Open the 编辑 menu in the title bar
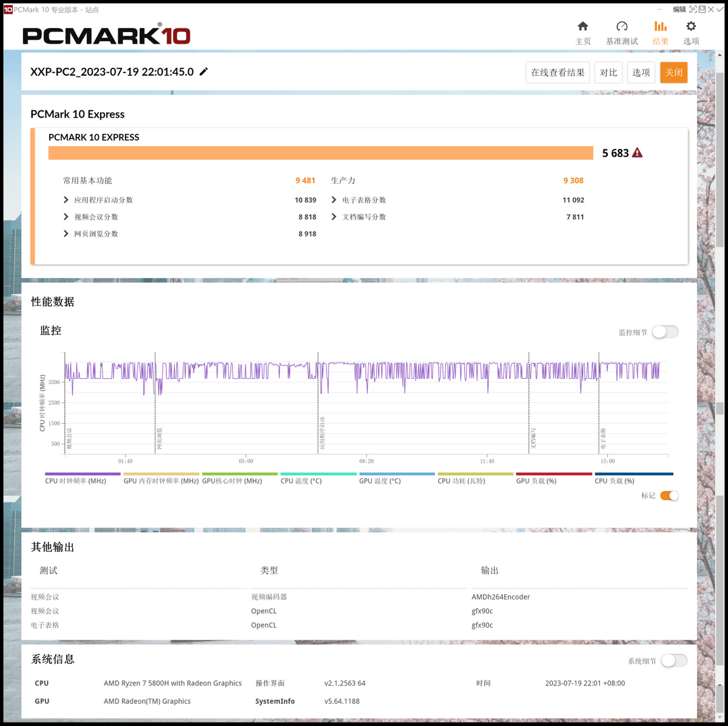This screenshot has height=726, width=728. click(679, 10)
